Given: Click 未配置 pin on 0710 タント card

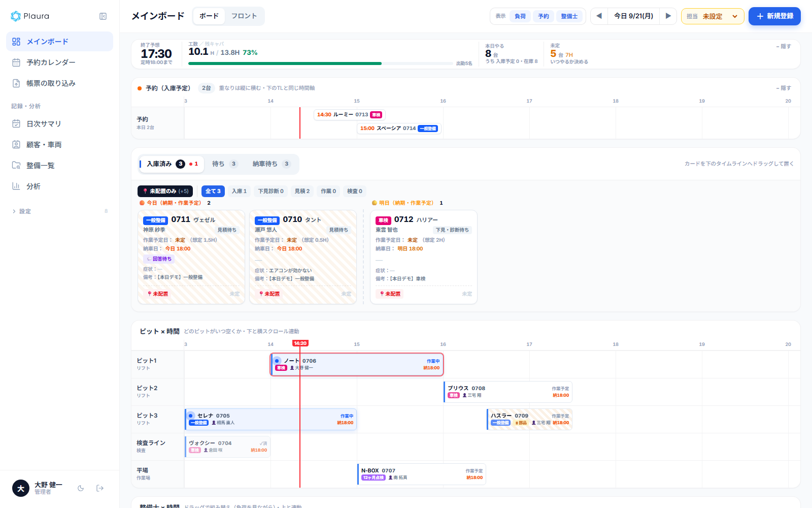Looking at the screenshot, I should click(269, 294).
